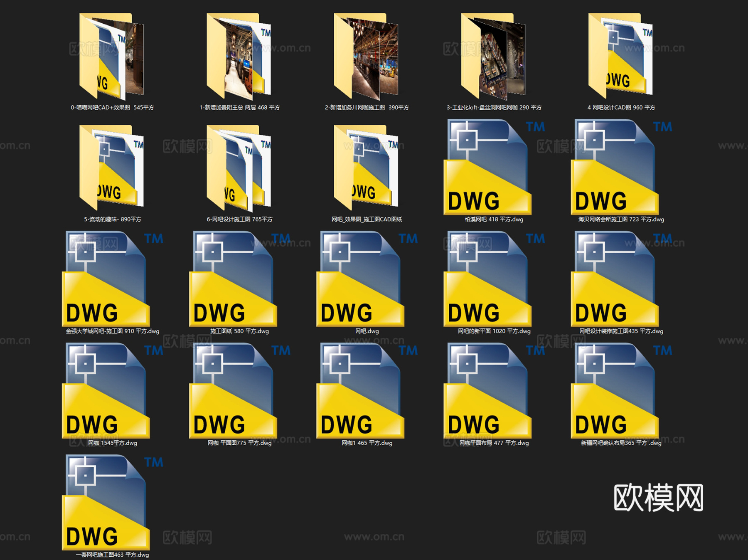This screenshot has width=748, height=560.
Task: Click the name "2-新增加务川网咖施工图 390平方"
Action: (367, 107)
